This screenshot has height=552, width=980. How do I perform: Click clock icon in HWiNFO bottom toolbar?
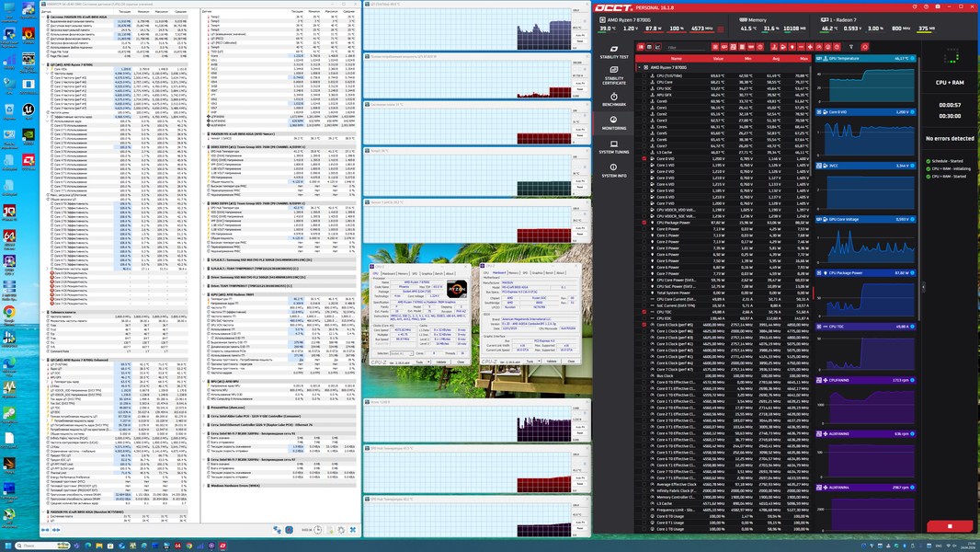[317, 530]
